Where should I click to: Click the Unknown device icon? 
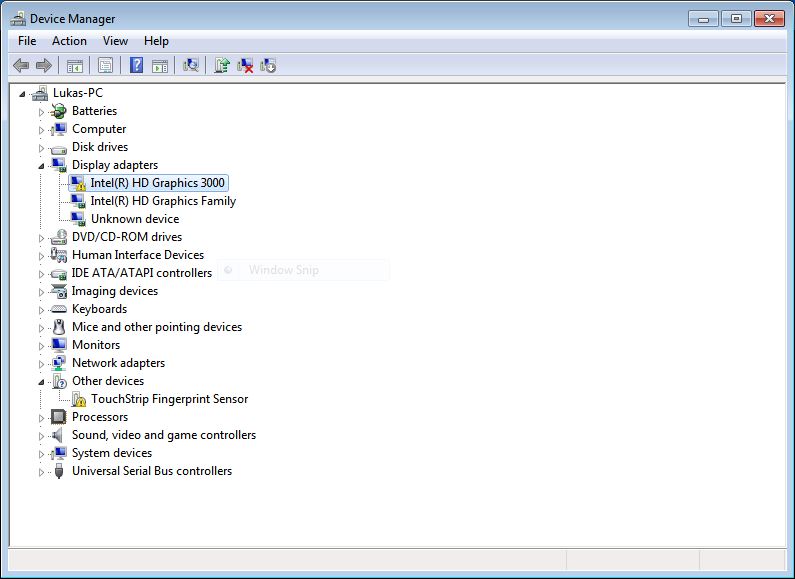78,219
